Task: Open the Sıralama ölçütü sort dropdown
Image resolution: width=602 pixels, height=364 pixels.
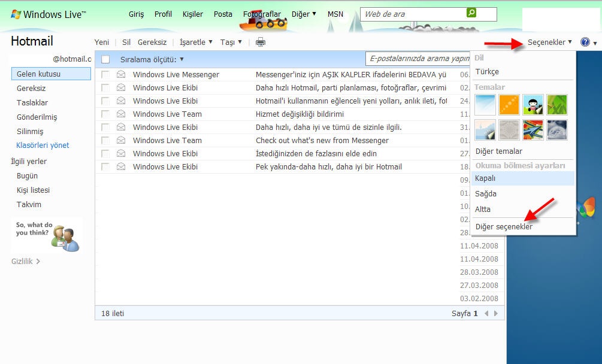Action: pos(152,59)
